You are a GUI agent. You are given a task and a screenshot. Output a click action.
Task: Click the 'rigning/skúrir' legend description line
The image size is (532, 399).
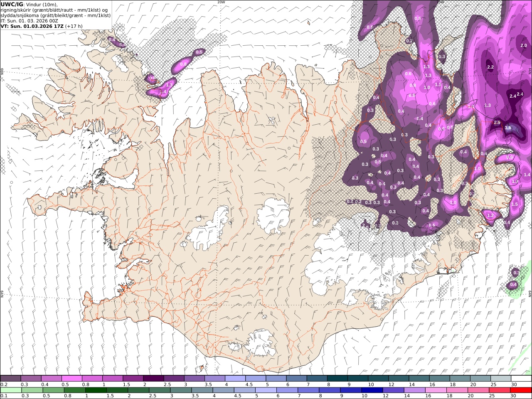coord(55,10)
